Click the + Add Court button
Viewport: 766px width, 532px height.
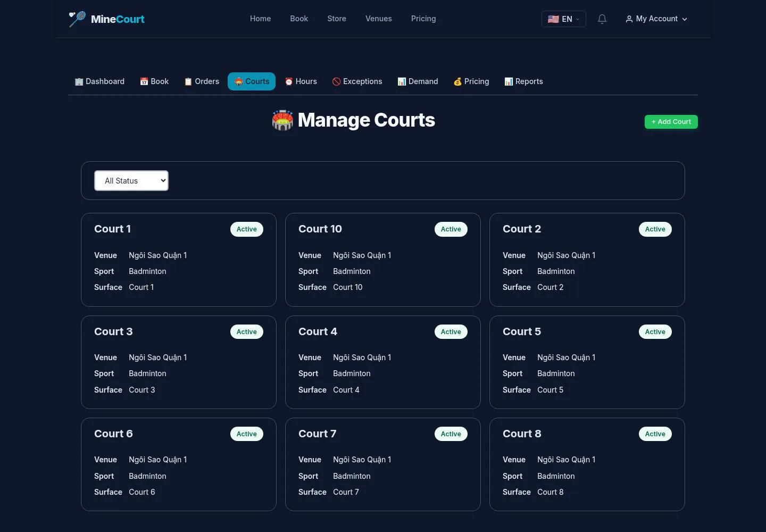(671, 122)
